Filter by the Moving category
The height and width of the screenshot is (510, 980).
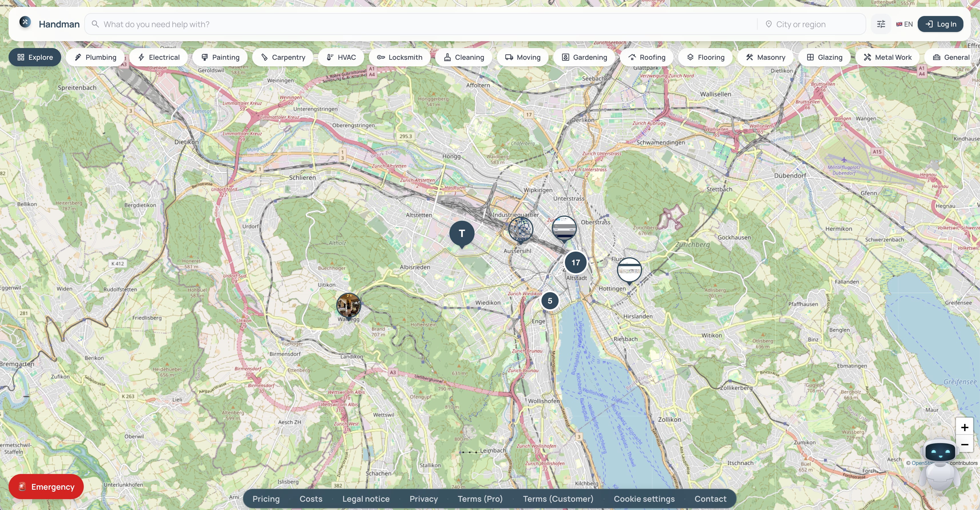coord(523,57)
